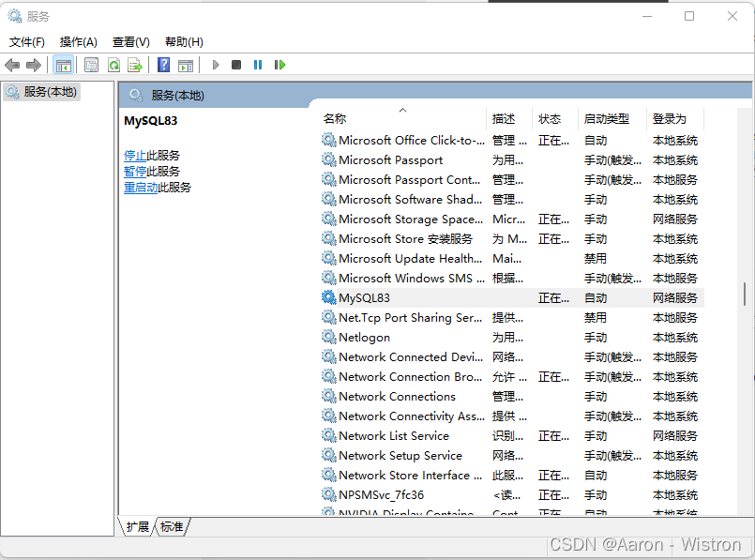Viewport: 755px width, 560px height.
Task: Go forward with the right arrow toolbar icon
Action: [x=33, y=65]
